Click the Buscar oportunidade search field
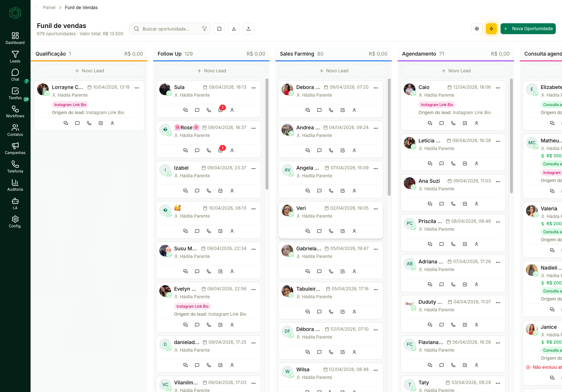The image size is (562, 392). [170, 29]
